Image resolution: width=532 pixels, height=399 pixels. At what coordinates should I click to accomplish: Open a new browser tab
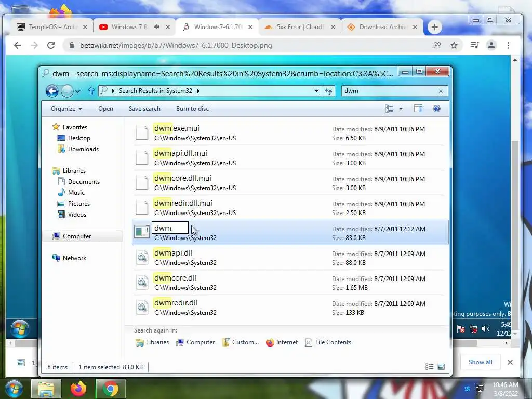435,27
